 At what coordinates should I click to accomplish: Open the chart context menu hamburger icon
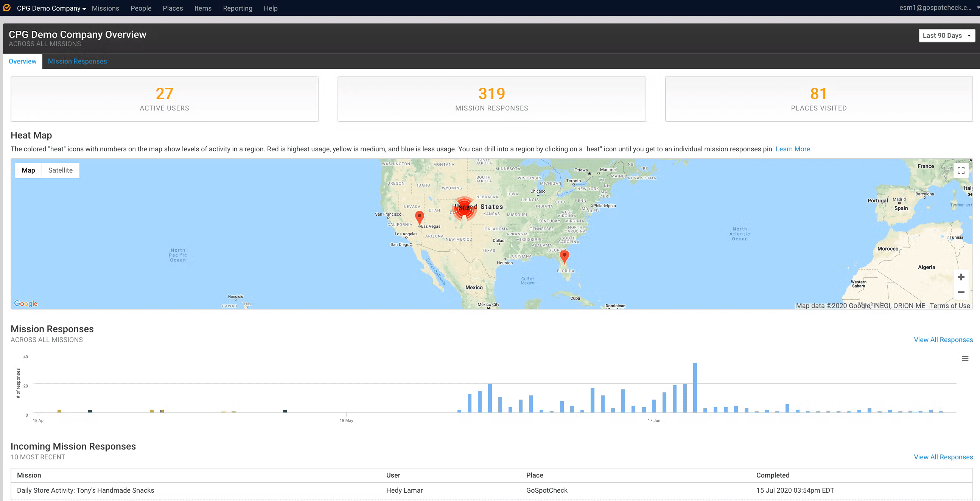point(965,359)
